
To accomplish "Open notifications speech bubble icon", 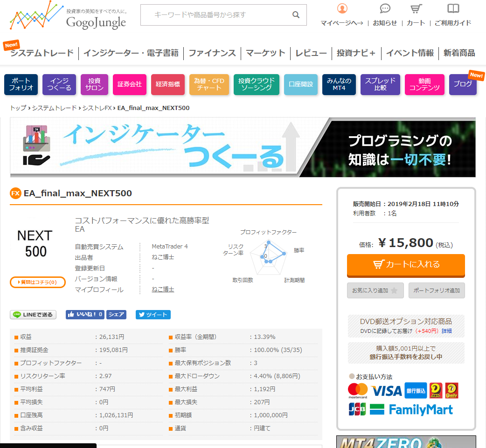I will [385, 9].
